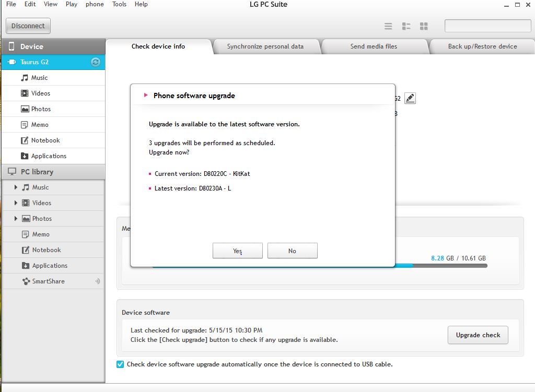Open device Photos in the sidebar

tap(54, 109)
